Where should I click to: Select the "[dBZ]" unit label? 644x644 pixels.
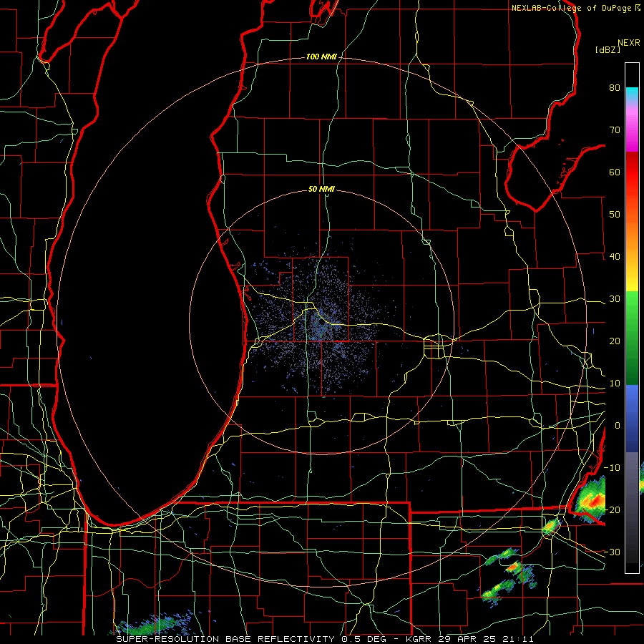point(608,49)
